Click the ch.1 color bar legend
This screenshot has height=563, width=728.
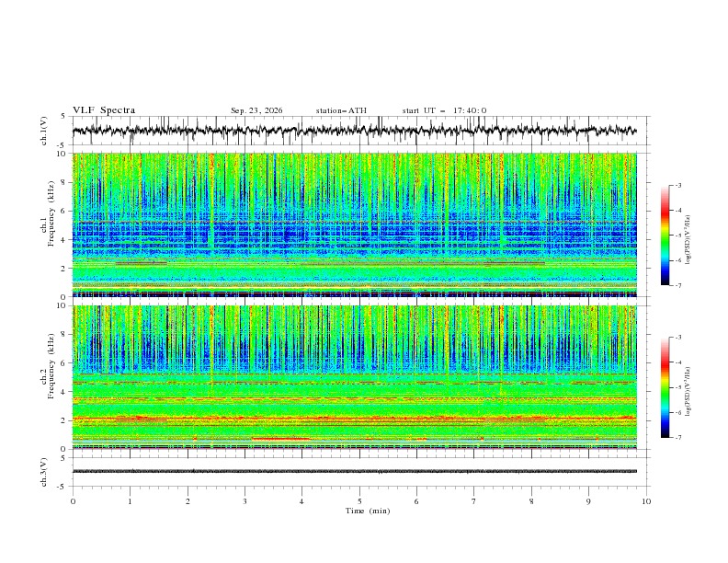665,236
